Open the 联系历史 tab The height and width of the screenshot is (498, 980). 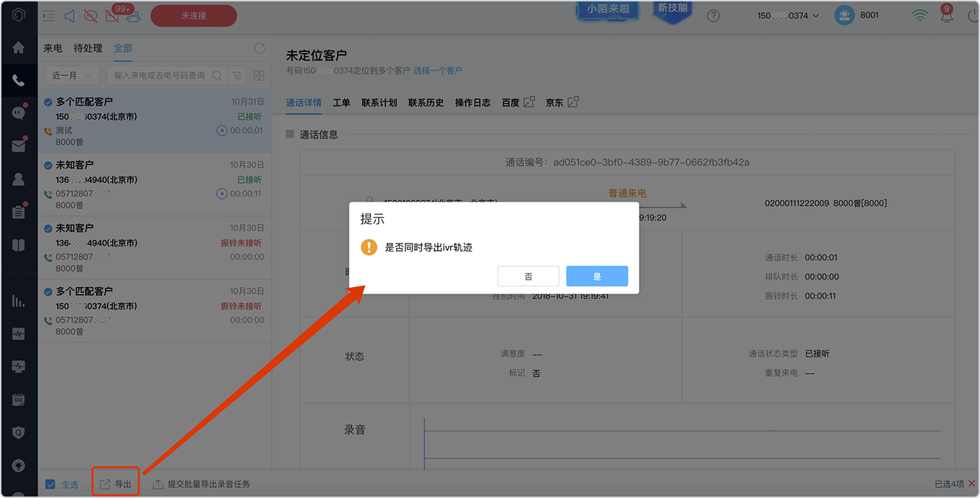pyautogui.click(x=426, y=103)
